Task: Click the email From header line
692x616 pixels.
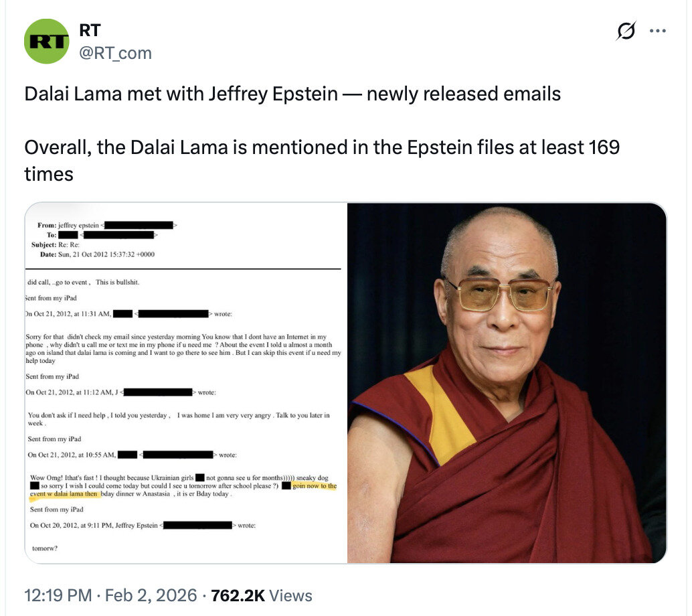Action: 107,225
